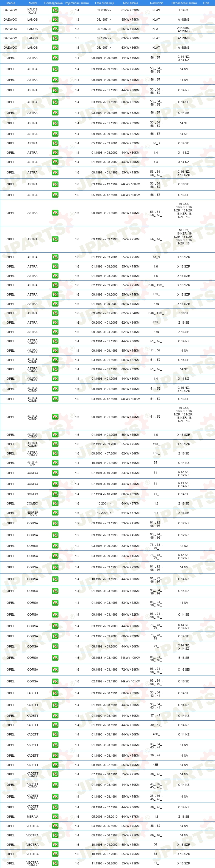
Task: Click the Opis column header
Action: [206, 3]
